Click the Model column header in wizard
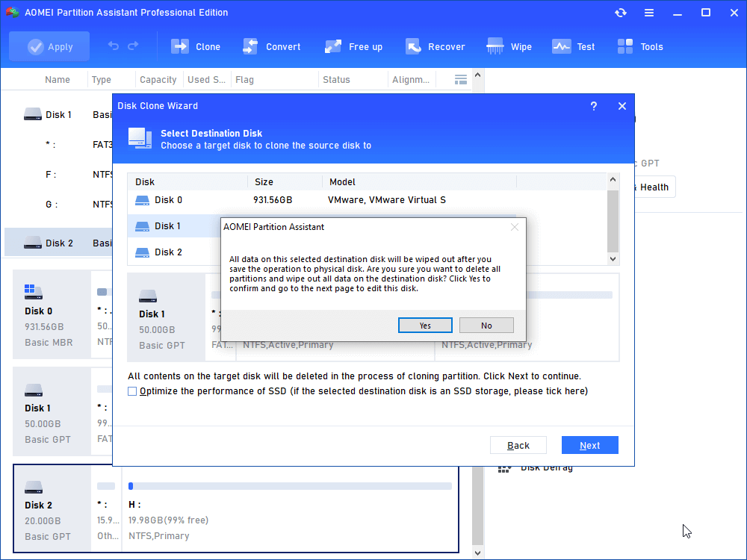This screenshot has width=747, height=560. pyautogui.click(x=343, y=182)
